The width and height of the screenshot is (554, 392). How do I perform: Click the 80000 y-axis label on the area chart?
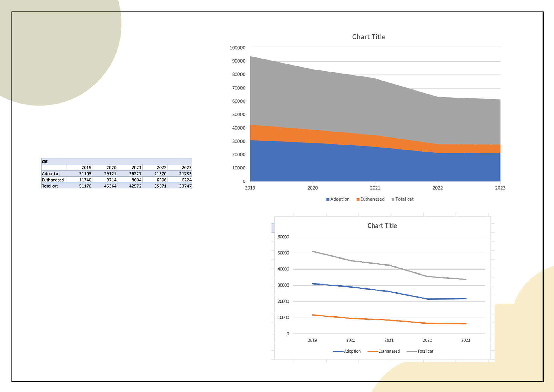pos(239,74)
